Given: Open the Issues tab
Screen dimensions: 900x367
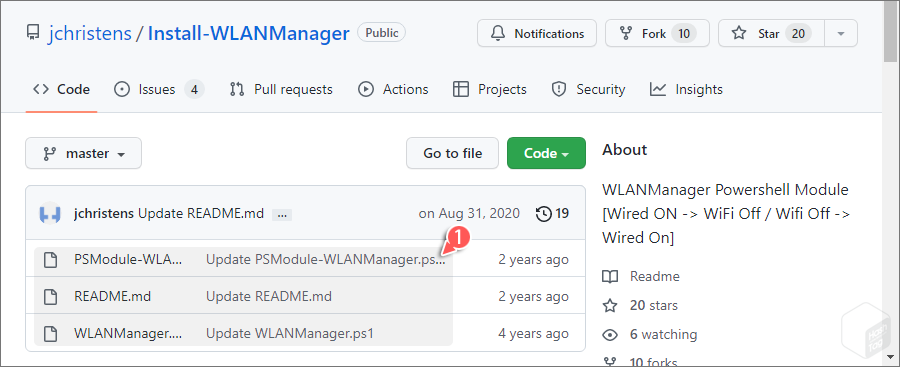Looking at the screenshot, I should click(x=159, y=90).
